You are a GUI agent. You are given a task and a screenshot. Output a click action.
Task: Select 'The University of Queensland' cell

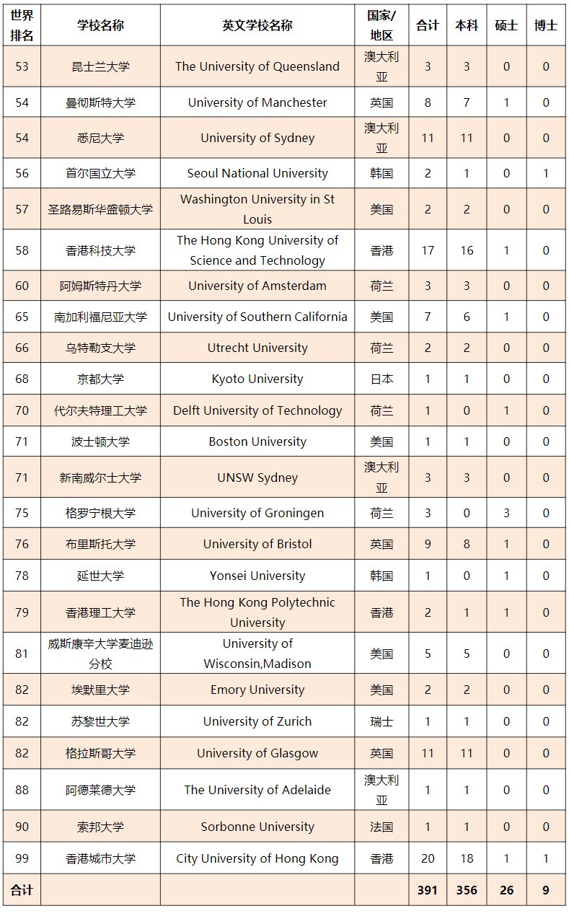pos(257,66)
